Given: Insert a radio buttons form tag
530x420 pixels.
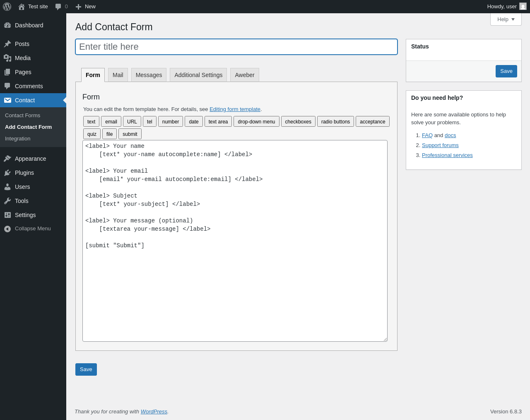Looking at the screenshot, I should pyautogui.click(x=335, y=122).
